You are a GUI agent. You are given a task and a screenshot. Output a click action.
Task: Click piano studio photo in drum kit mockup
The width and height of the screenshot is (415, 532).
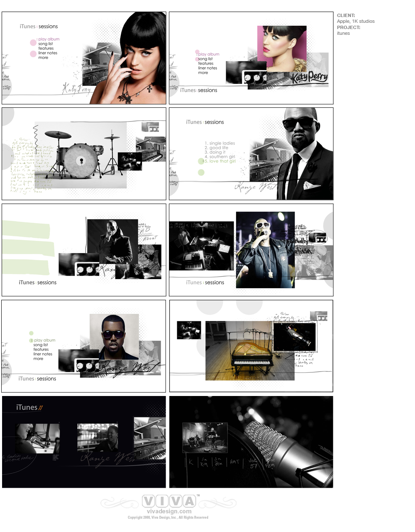click(151, 149)
